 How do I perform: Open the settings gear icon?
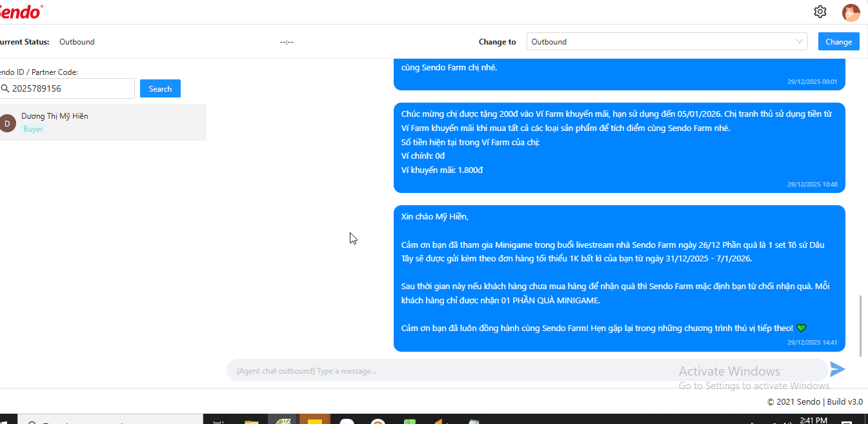(x=820, y=12)
